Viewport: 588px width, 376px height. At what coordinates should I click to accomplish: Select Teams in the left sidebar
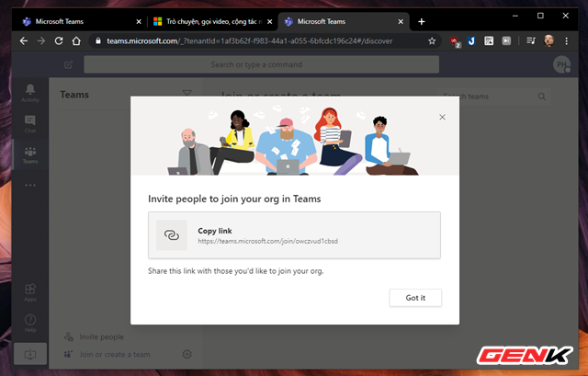click(x=30, y=154)
